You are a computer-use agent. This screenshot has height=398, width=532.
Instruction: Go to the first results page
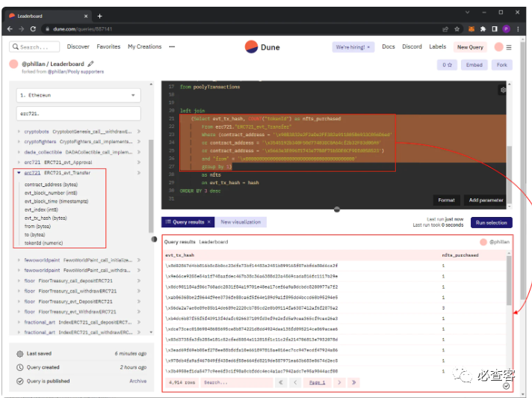[281, 382]
